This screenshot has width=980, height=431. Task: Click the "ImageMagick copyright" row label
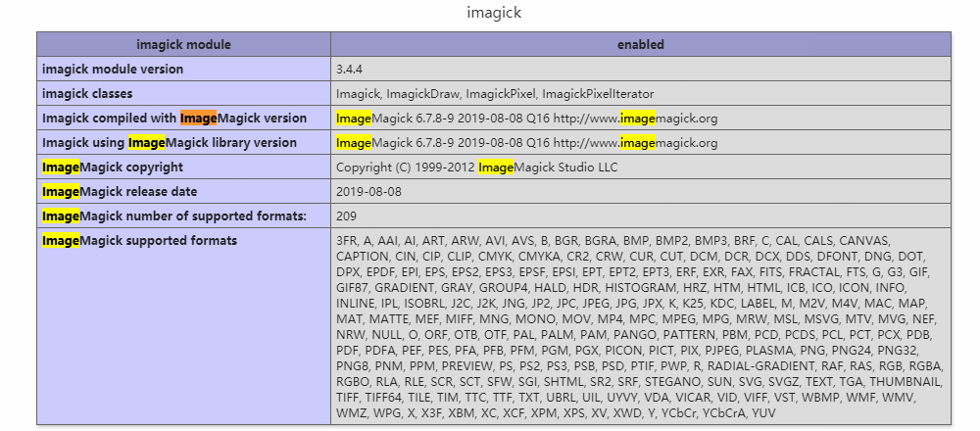(x=113, y=168)
